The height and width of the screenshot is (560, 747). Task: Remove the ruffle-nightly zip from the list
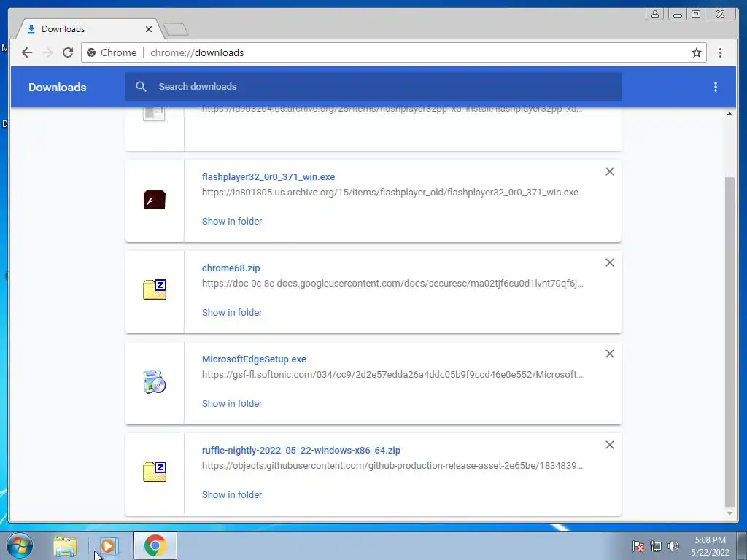609,445
